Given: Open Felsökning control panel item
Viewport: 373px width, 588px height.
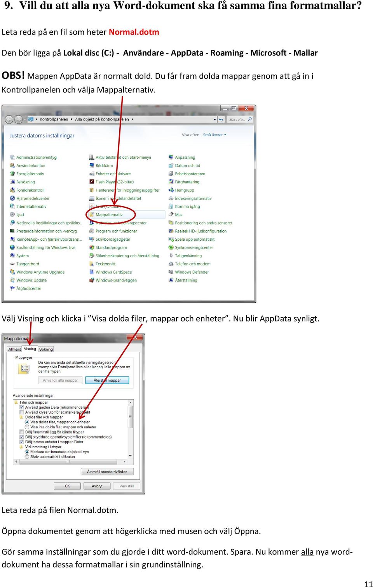Looking at the screenshot, I should pyautogui.click(x=23, y=182).
